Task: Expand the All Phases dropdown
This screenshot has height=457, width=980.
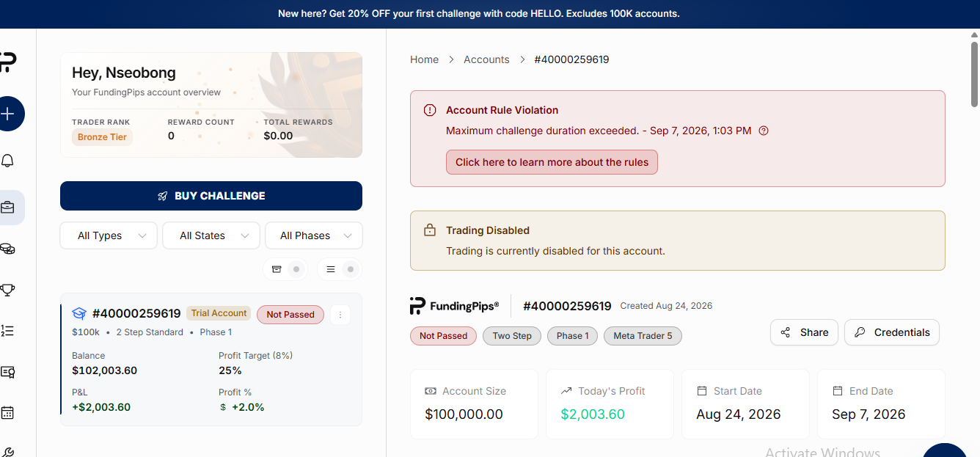Action: click(314, 235)
